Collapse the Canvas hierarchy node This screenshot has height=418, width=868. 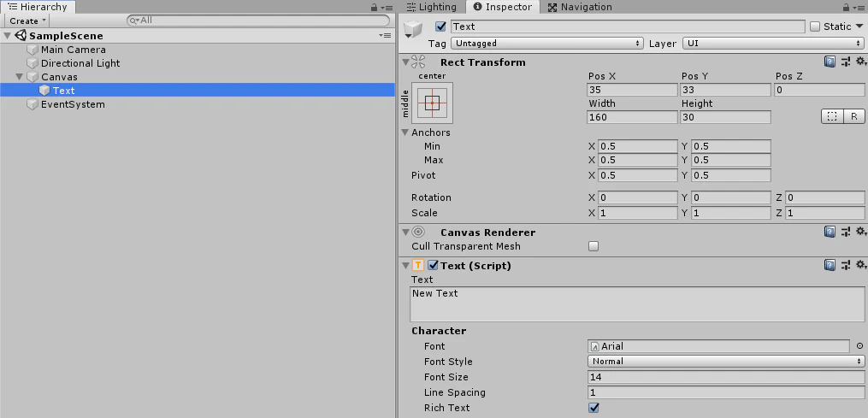click(x=20, y=77)
